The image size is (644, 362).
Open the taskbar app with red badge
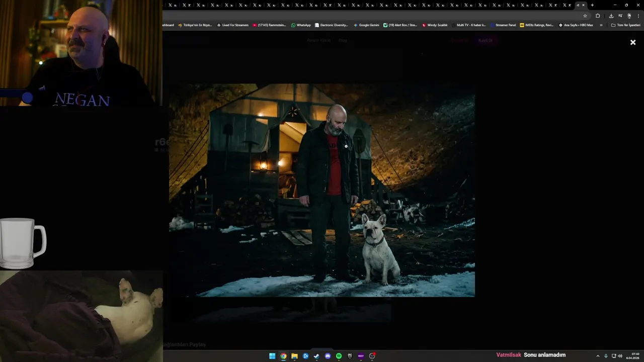click(x=372, y=356)
